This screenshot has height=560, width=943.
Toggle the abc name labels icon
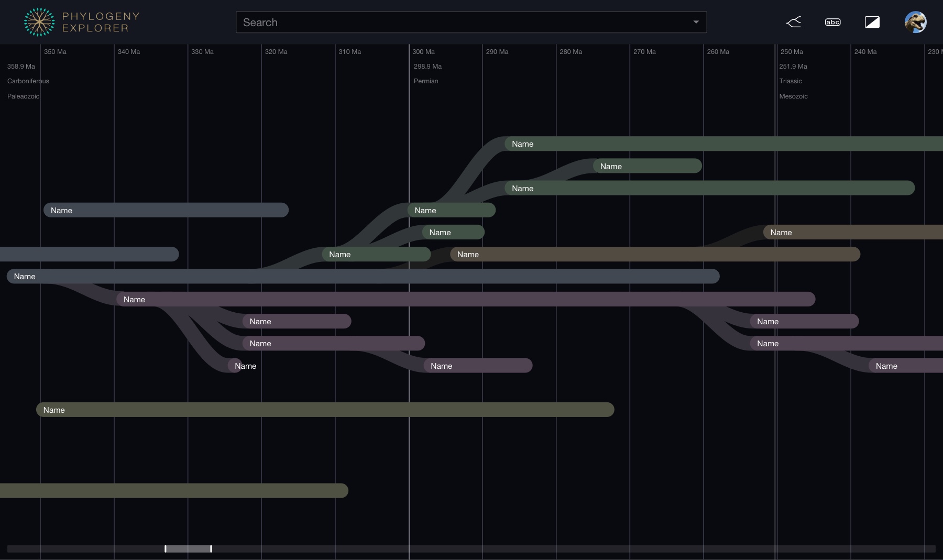point(832,22)
